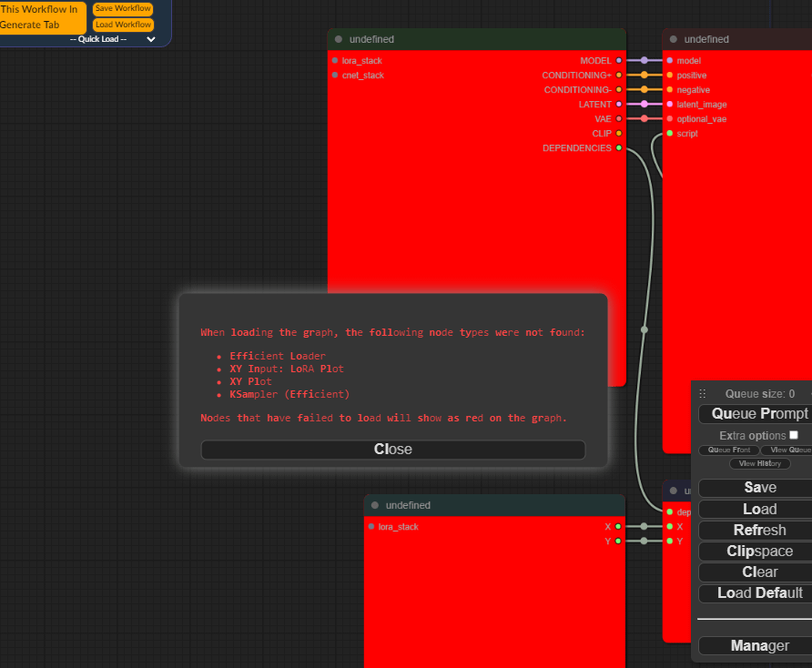Click the lora_stack input socket on top node
Screen dimensions: 812x668
tap(335, 61)
